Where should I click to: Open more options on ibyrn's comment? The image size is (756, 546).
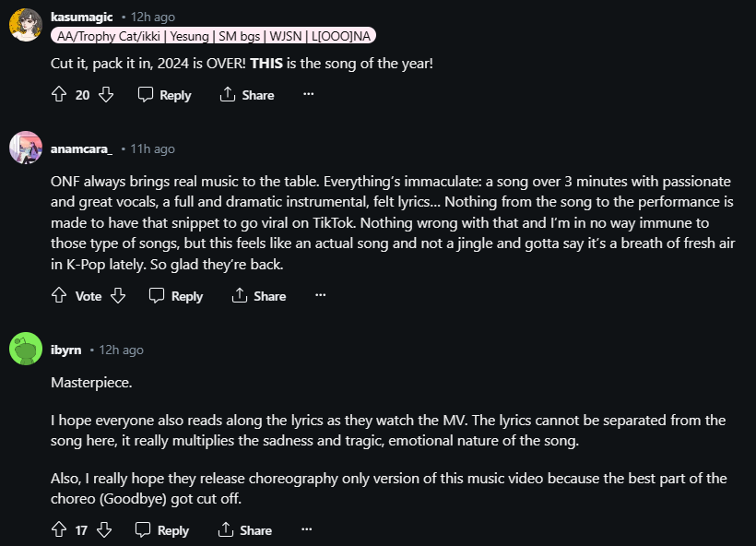coord(306,529)
